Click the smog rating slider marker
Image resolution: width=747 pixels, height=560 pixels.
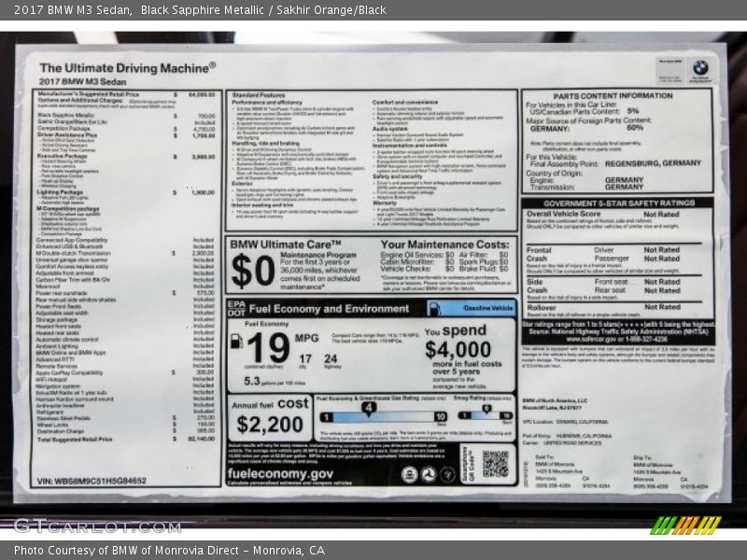486,409
